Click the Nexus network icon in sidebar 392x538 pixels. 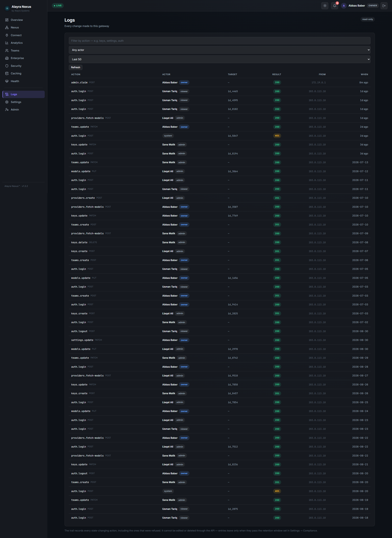coord(7,28)
